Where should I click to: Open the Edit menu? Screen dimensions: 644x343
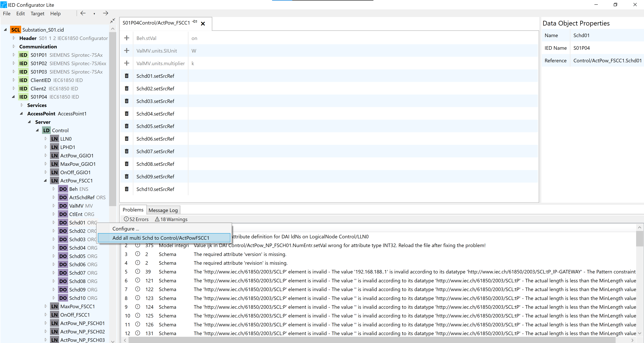(x=21, y=13)
